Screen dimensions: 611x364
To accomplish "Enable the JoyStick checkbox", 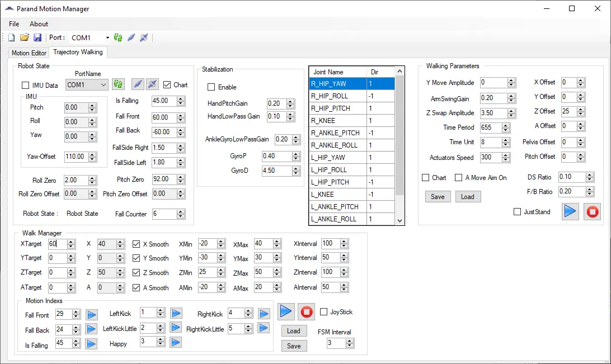I will (323, 312).
